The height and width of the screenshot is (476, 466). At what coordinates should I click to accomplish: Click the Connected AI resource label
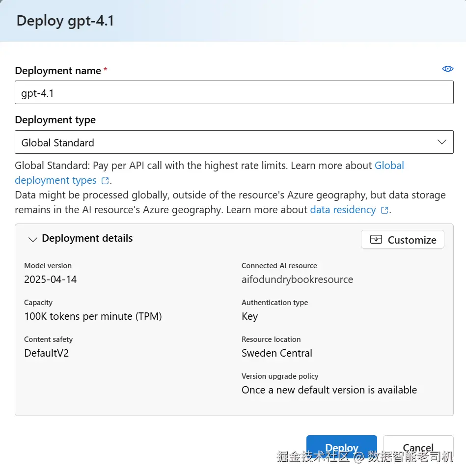coord(279,266)
